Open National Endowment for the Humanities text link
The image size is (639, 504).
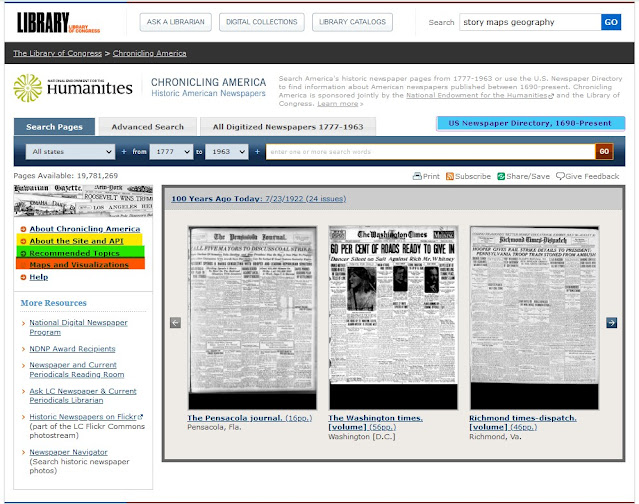(480, 95)
